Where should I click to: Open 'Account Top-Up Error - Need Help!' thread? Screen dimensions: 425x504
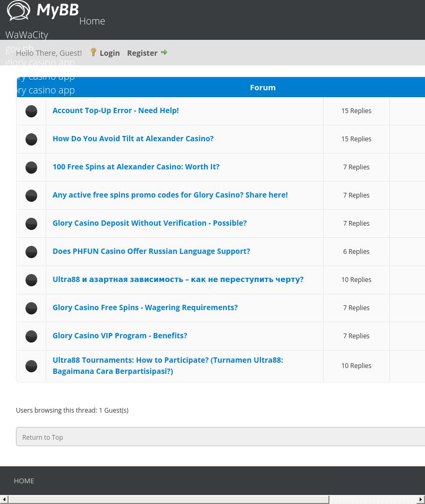coord(115,110)
